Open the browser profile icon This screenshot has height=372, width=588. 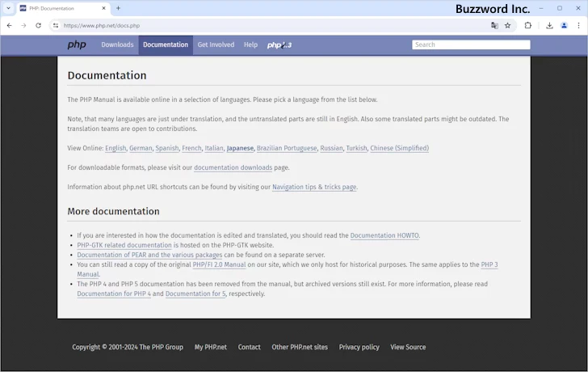click(564, 26)
